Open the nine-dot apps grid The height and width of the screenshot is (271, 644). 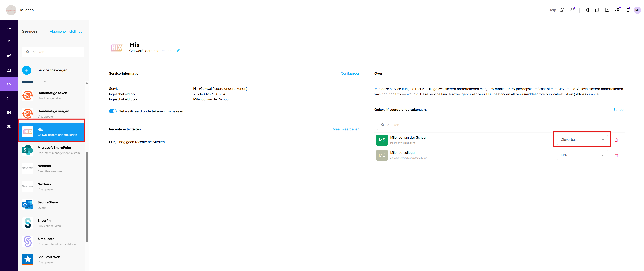[x=627, y=10]
